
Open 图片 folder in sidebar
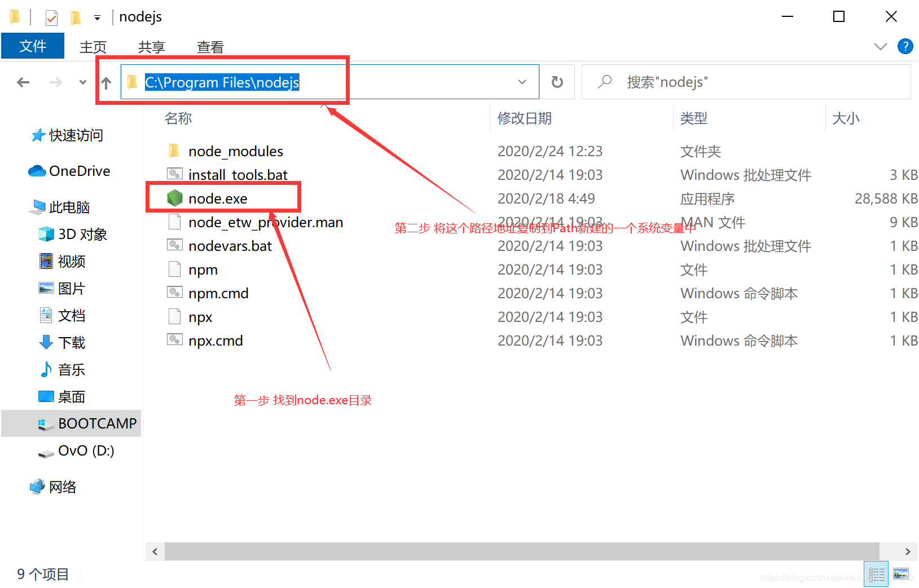pyautogui.click(x=62, y=288)
